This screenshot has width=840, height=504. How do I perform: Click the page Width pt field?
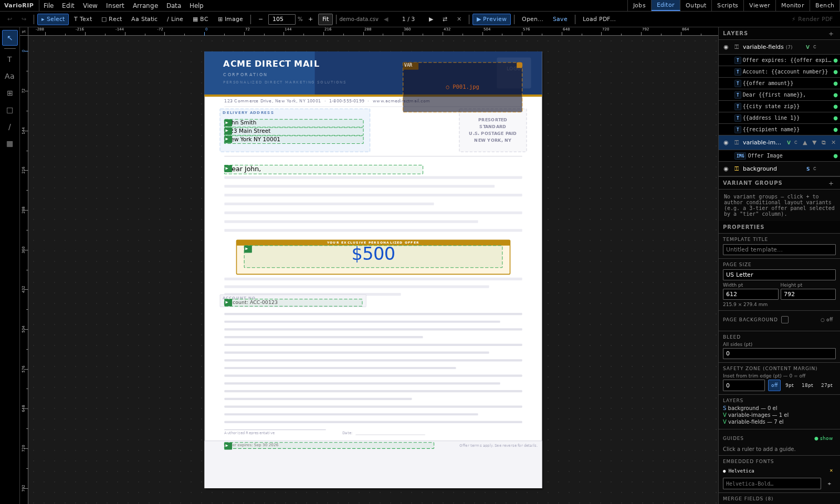(x=751, y=295)
